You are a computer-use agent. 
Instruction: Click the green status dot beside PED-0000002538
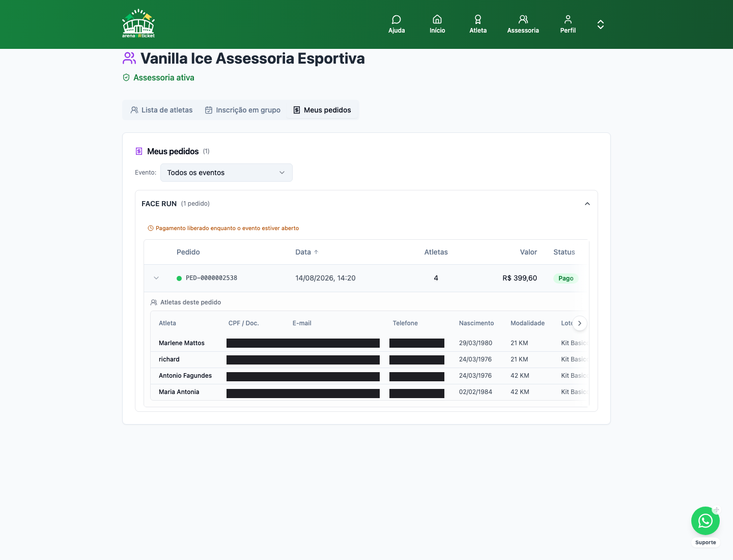pyautogui.click(x=179, y=278)
